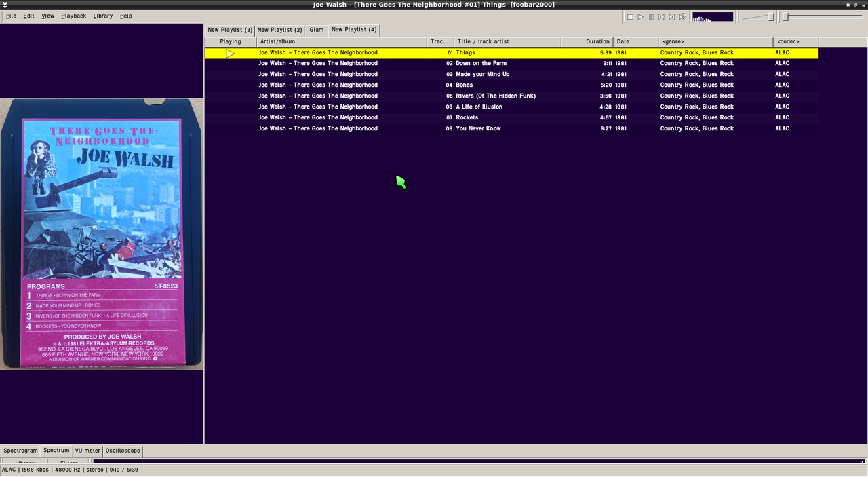The width and height of the screenshot is (868, 477).
Task: Skip to the next track
Action: click(672, 17)
